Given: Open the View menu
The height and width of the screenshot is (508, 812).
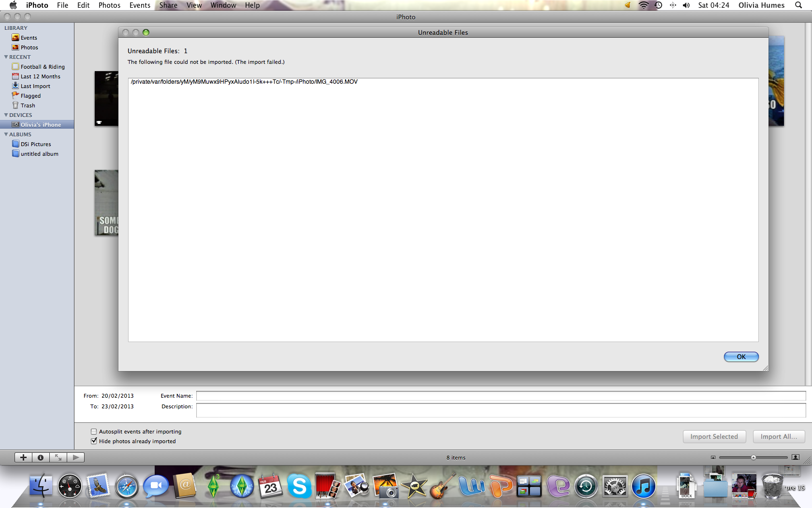Looking at the screenshot, I should point(194,5).
